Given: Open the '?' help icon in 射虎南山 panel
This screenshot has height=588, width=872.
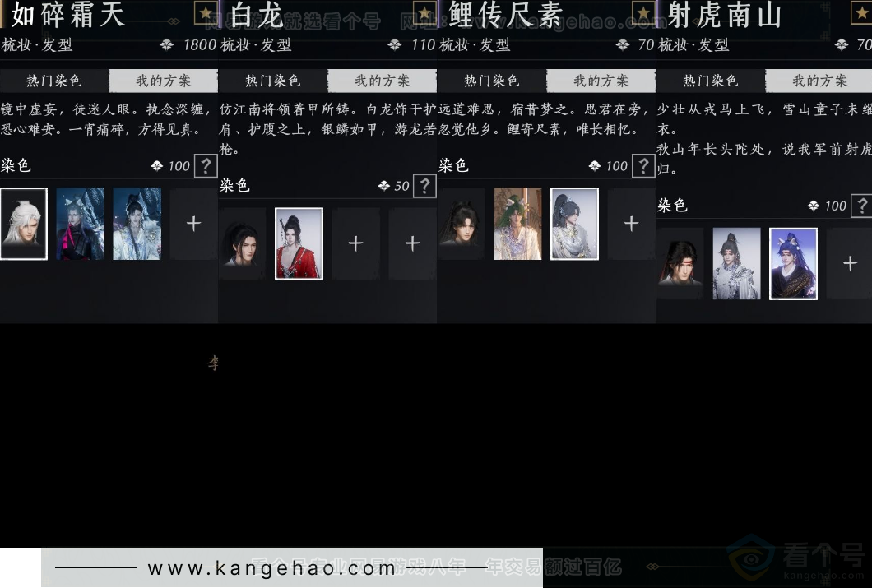Looking at the screenshot, I should tap(862, 206).
